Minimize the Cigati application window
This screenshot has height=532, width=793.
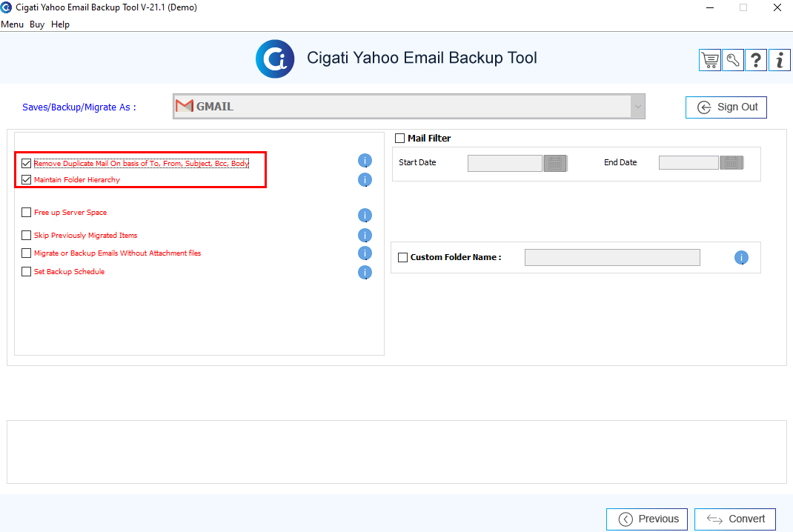tap(710, 7)
